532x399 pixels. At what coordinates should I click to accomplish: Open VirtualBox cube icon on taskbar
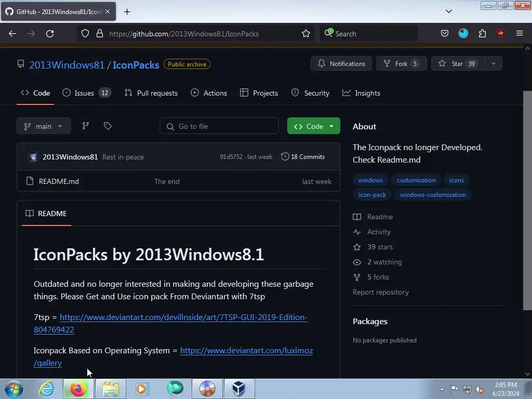tap(238, 389)
